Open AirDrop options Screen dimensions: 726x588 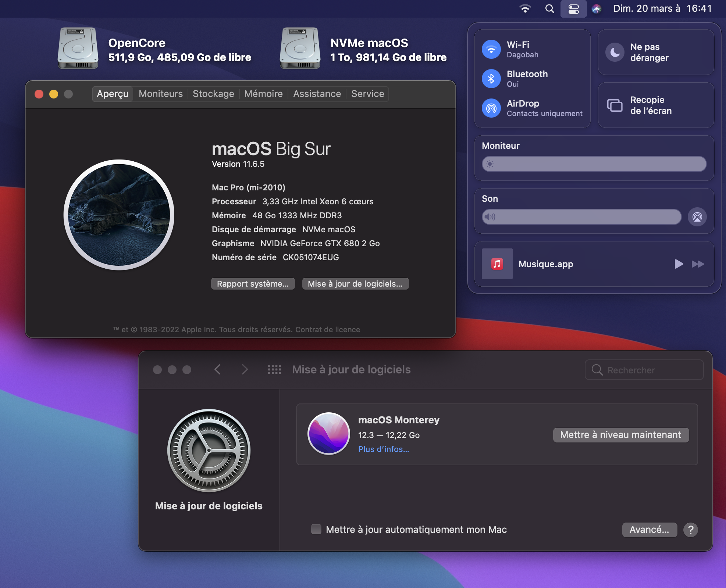(x=491, y=108)
